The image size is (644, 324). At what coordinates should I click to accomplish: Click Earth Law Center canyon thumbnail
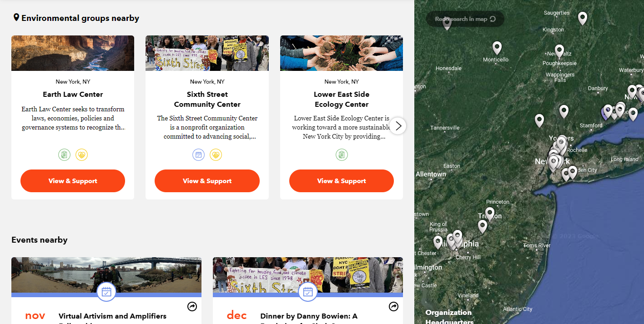click(x=73, y=53)
